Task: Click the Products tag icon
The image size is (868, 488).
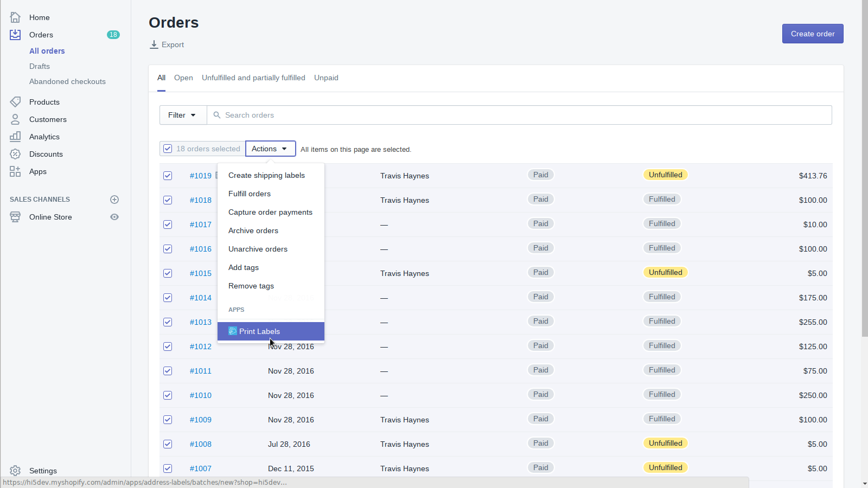Action: 15,102
